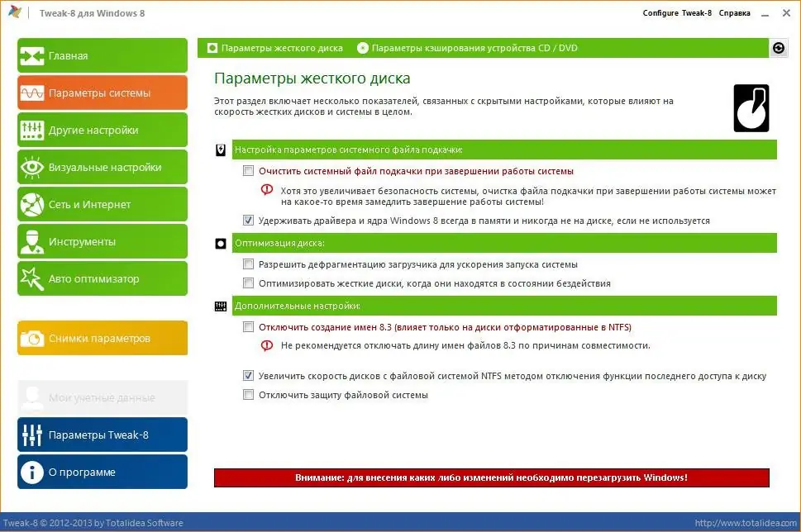Image resolution: width=801 pixels, height=532 pixels.
Task: Show the О программе page
Action: pos(103,473)
